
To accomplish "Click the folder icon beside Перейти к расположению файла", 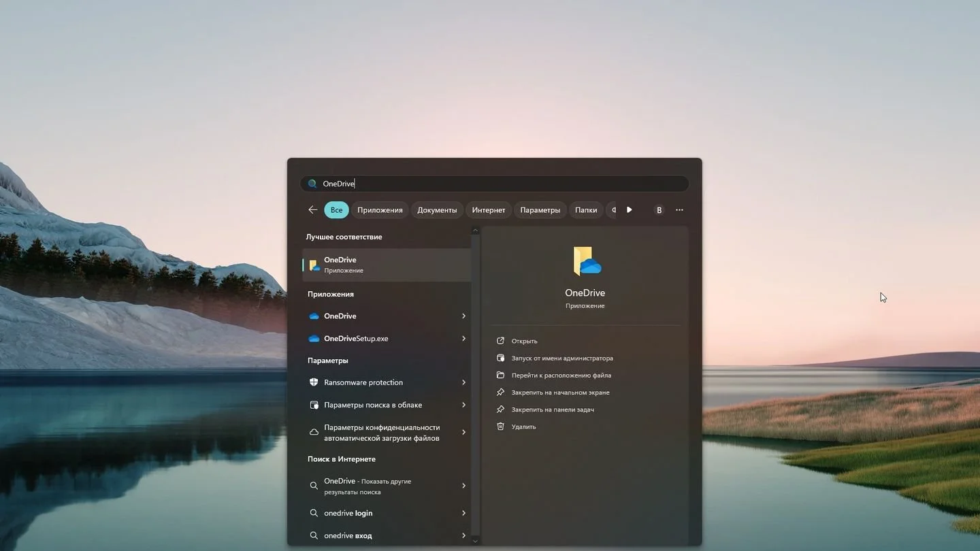I will point(501,375).
